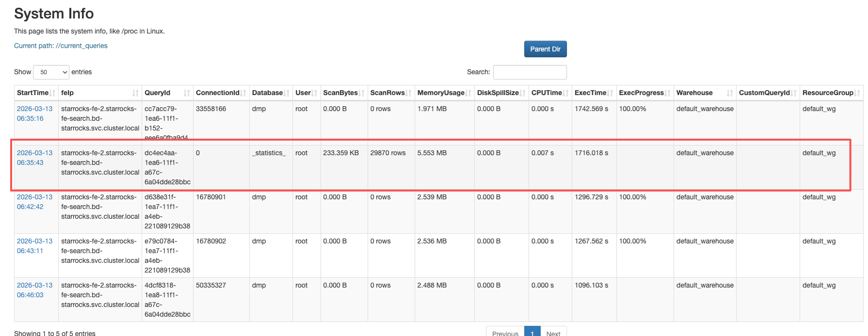Click ExecTime sort arrows
This screenshot has height=336, width=868.
pos(610,93)
